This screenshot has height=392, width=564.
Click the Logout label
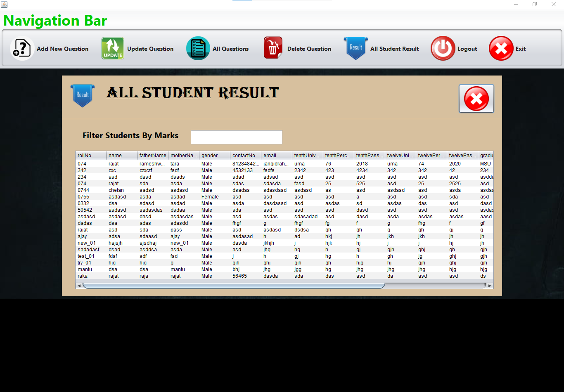point(467,49)
